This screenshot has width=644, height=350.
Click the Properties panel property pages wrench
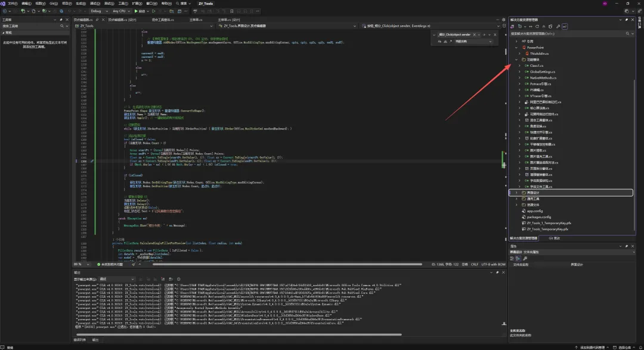click(x=525, y=258)
